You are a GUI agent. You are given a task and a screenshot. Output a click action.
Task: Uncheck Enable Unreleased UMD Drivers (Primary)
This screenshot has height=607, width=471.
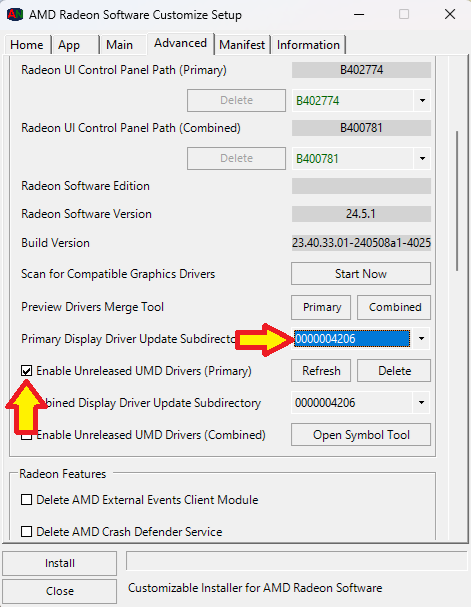[x=26, y=371]
